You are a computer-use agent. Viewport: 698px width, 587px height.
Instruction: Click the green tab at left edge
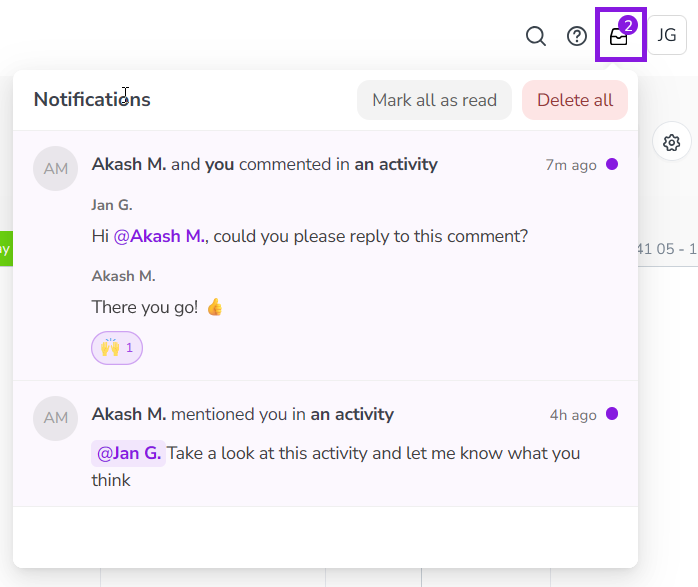(5, 248)
